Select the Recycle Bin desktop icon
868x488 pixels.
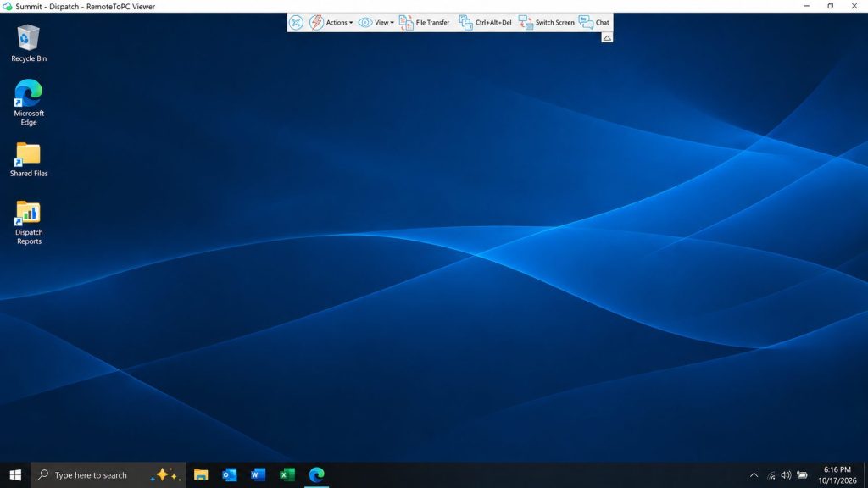click(x=29, y=44)
